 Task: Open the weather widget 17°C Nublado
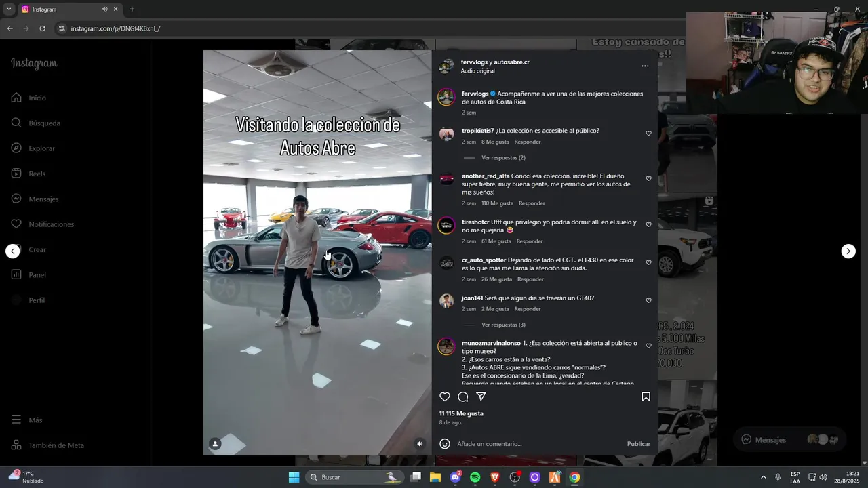coord(26,477)
